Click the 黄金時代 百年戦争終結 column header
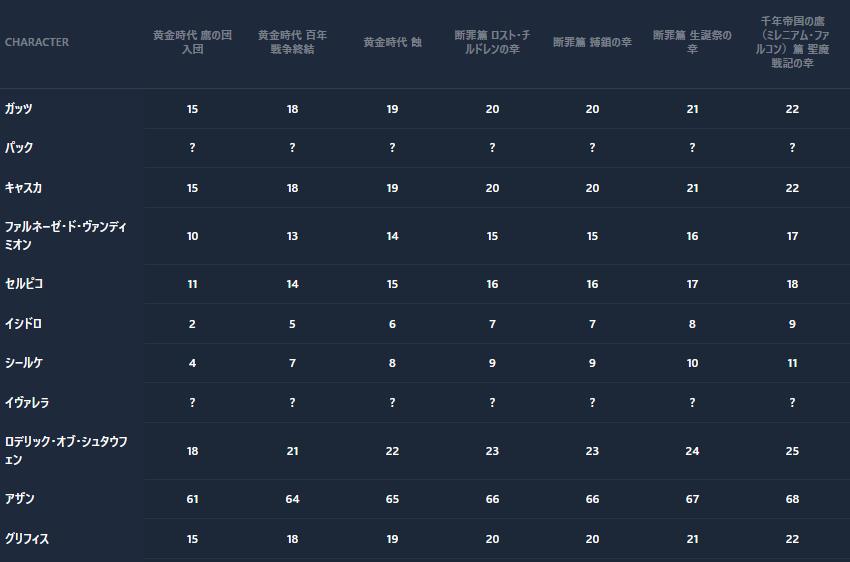The height and width of the screenshot is (562, 850). (x=292, y=42)
